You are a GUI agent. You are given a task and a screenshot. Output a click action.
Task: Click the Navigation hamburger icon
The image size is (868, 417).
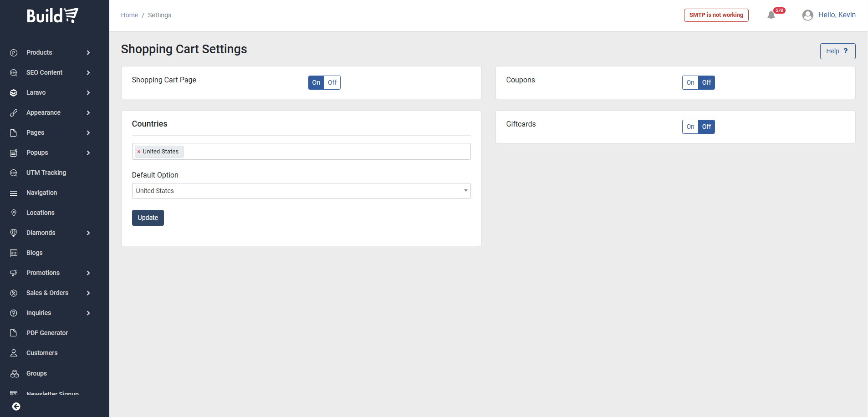14,193
